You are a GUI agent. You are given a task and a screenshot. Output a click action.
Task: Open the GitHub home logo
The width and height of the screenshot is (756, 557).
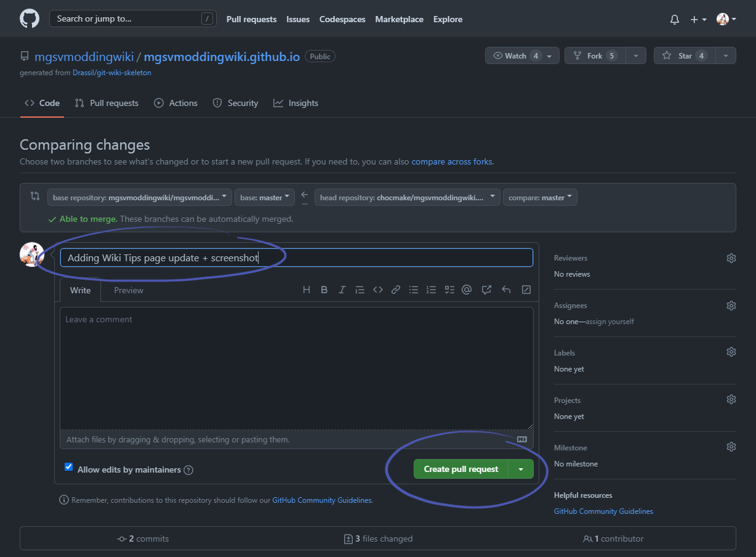point(30,18)
